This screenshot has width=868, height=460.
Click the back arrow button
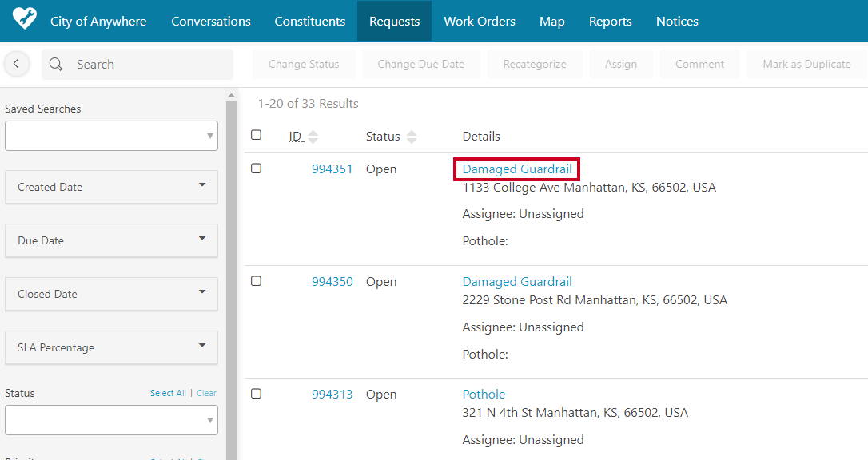click(x=17, y=64)
